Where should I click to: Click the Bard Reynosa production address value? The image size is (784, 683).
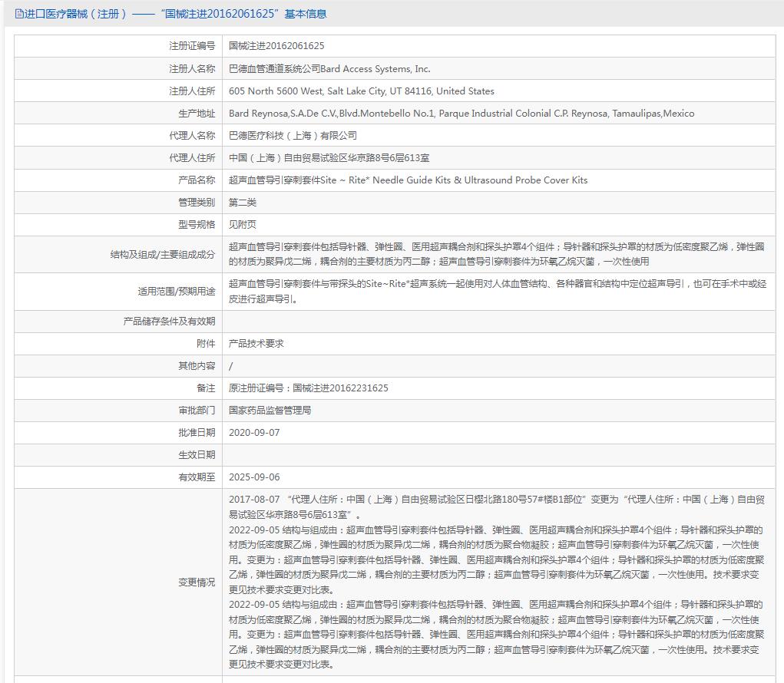(461, 114)
